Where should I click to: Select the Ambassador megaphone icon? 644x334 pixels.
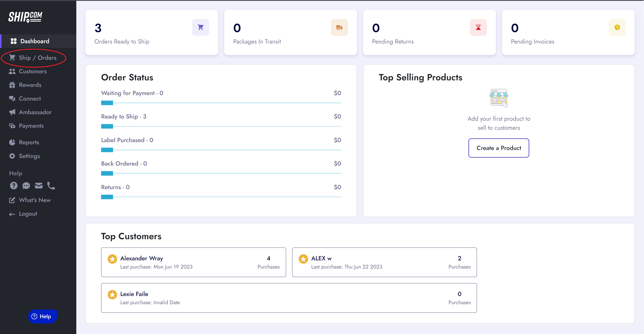(12, 112)
